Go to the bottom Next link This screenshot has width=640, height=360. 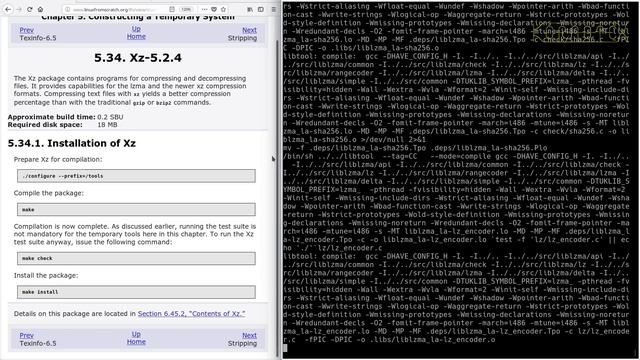point(249,336)
